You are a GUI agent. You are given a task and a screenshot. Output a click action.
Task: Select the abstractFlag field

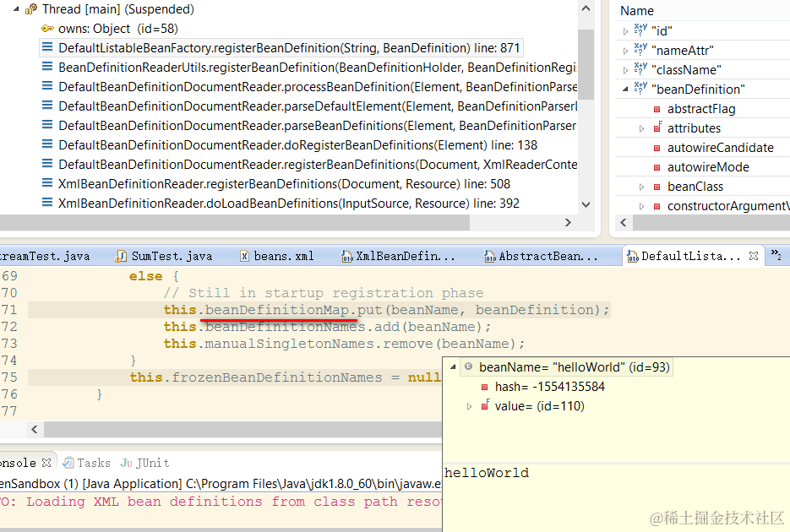click(x=701, y=109)
